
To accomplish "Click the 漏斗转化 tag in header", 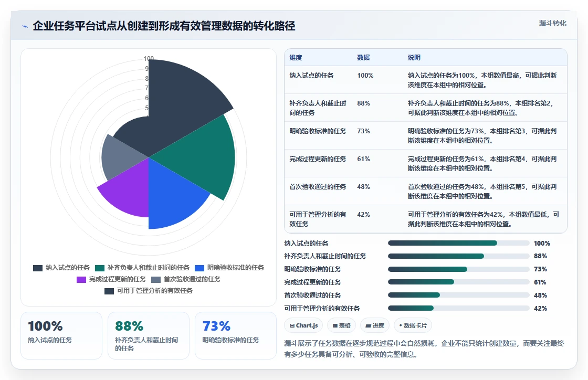I will (552, 23).
